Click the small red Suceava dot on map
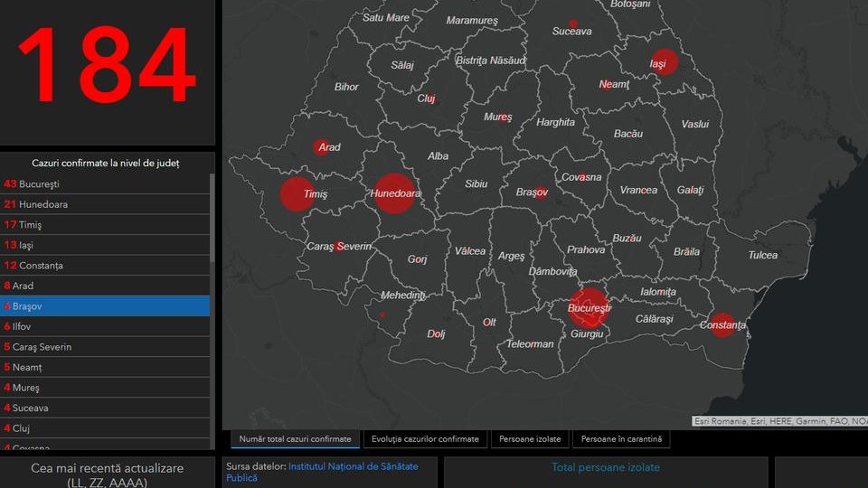The image size is (868, 488). coord(572,23)
